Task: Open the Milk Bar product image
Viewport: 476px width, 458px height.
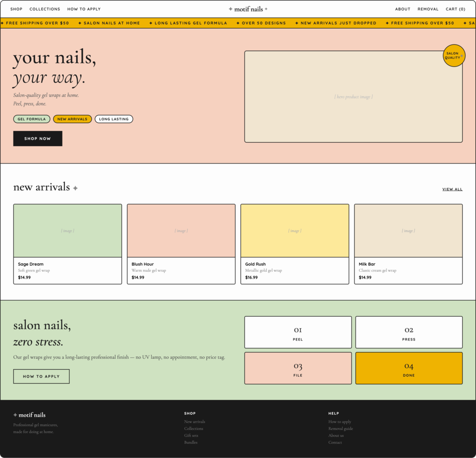Action: point(408,230)
